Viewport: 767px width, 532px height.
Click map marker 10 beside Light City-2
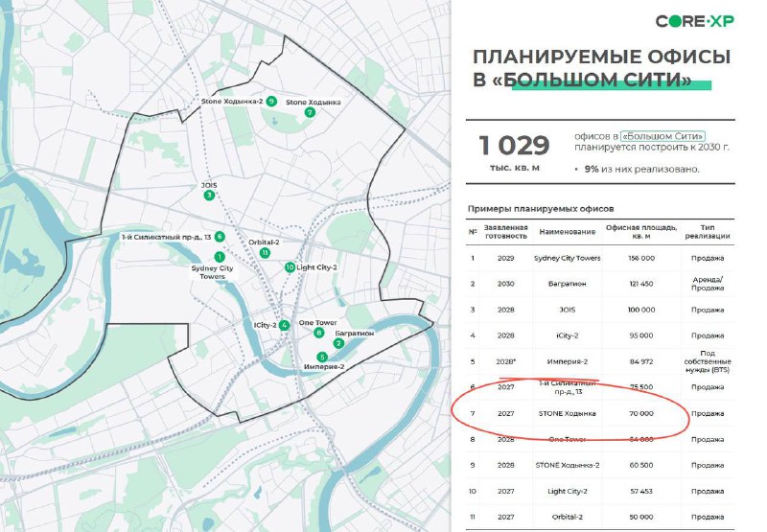tap(290, 267)
